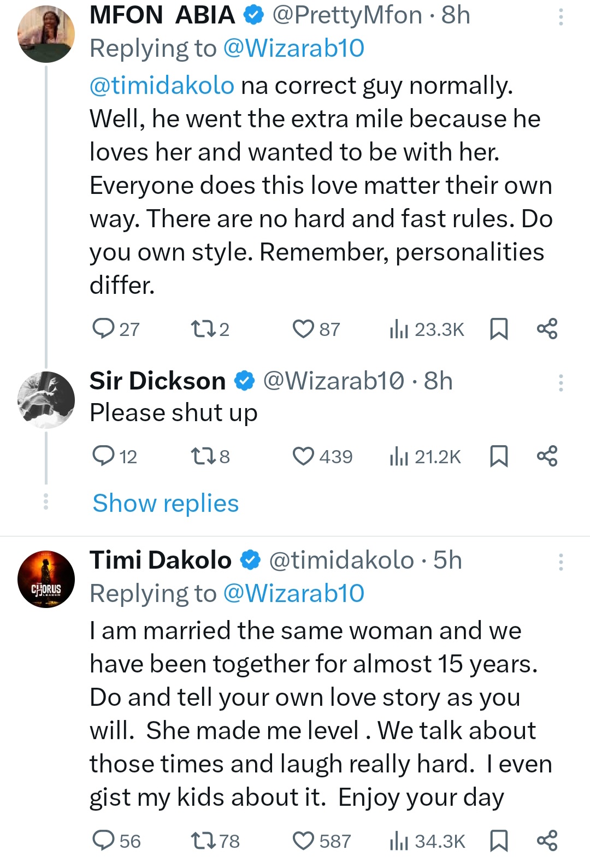Reply to Timi Dakolo's tweet
This screenshot has height=868, width=590.
click(103, 841)
